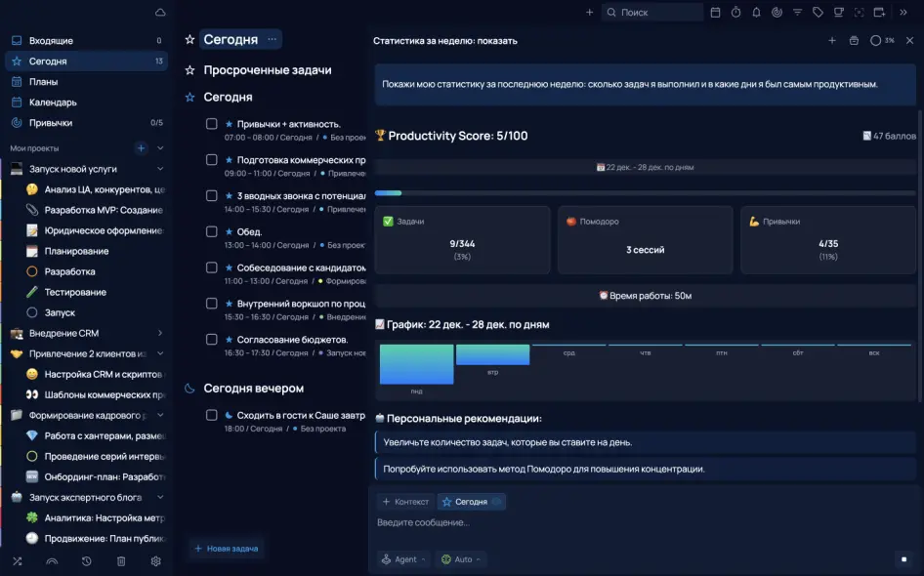
Task: Mark "Согласование бюджетов." task as done
Action: [211, 340]
